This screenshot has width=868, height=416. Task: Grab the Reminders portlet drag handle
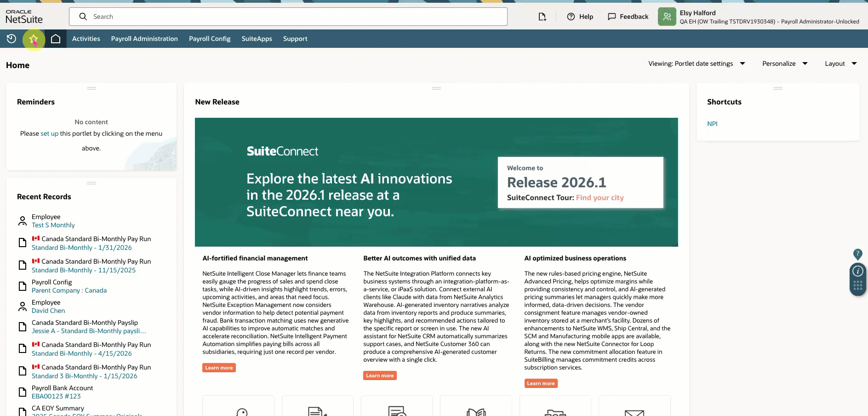pos(91,88)
